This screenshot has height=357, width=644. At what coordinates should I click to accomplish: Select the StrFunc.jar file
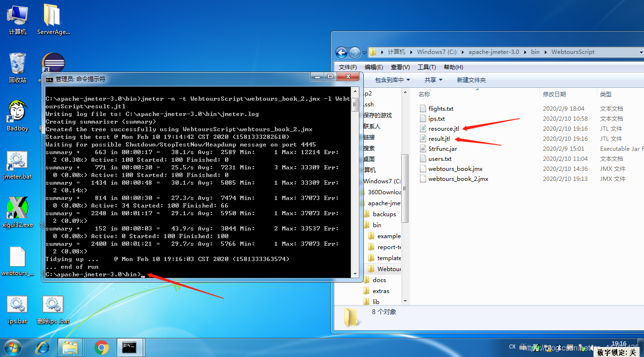438,148
